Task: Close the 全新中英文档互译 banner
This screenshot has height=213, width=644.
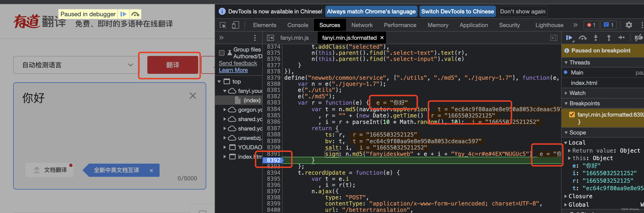Action: (151, 170)
